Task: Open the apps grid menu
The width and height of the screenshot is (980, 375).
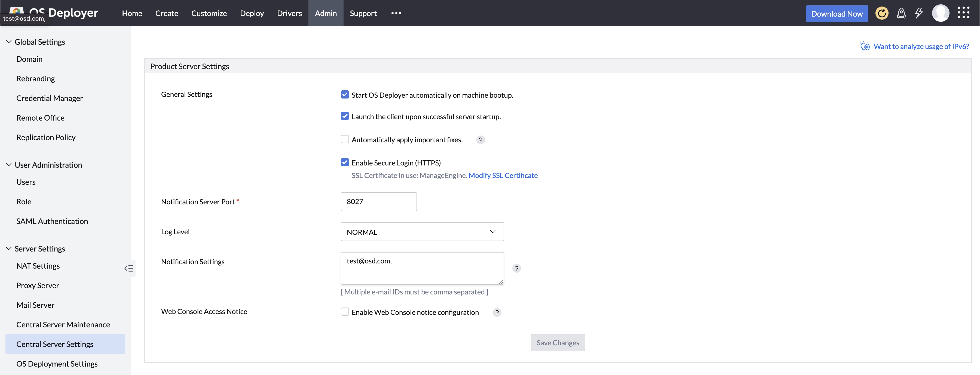Action: [964, 13]
